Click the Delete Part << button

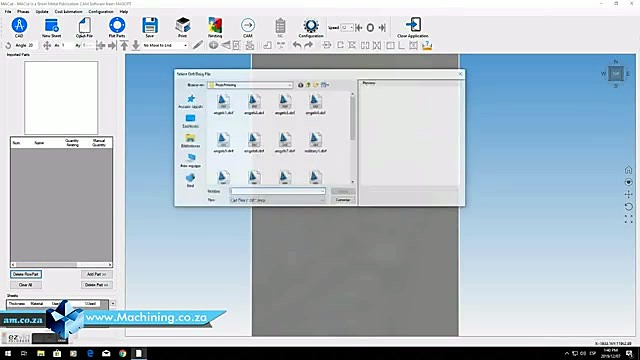point(97,284)
